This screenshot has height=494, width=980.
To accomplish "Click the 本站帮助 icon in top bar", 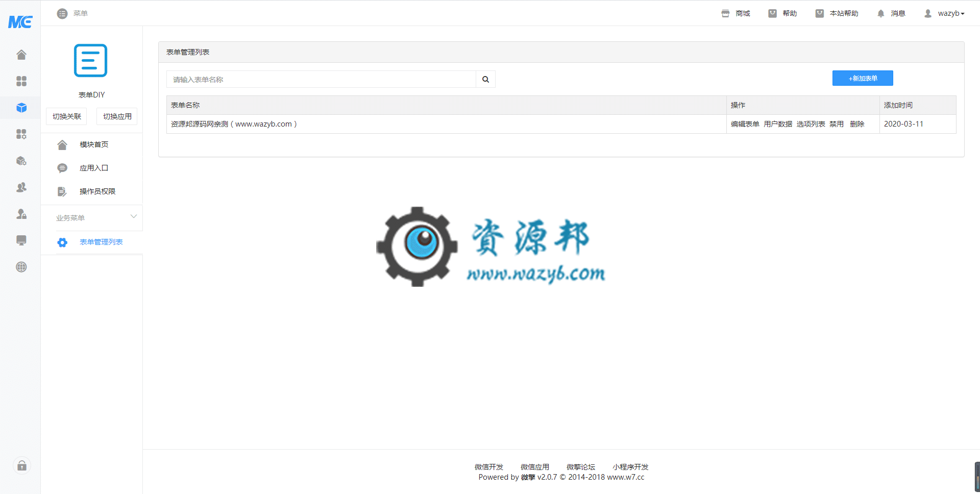I will pos(819,13).
